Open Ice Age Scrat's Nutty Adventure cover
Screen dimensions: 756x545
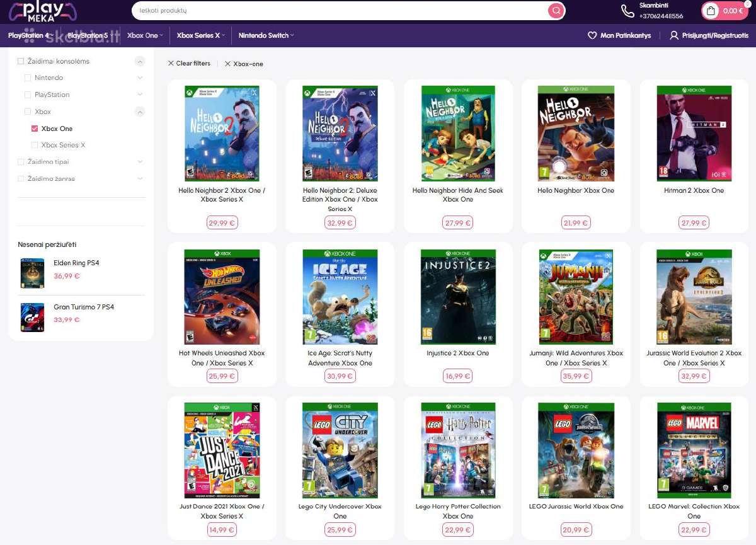click(340, 297)
